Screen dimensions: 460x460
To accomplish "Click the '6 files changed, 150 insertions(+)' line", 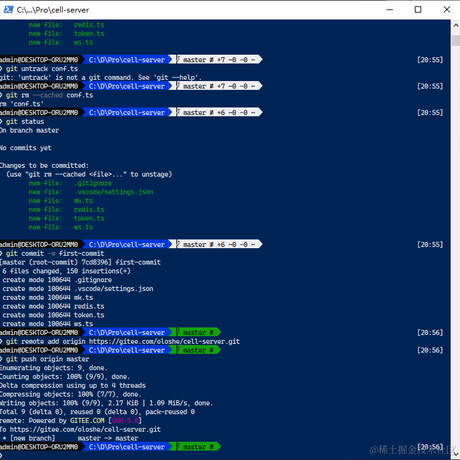I will [66, 271].
